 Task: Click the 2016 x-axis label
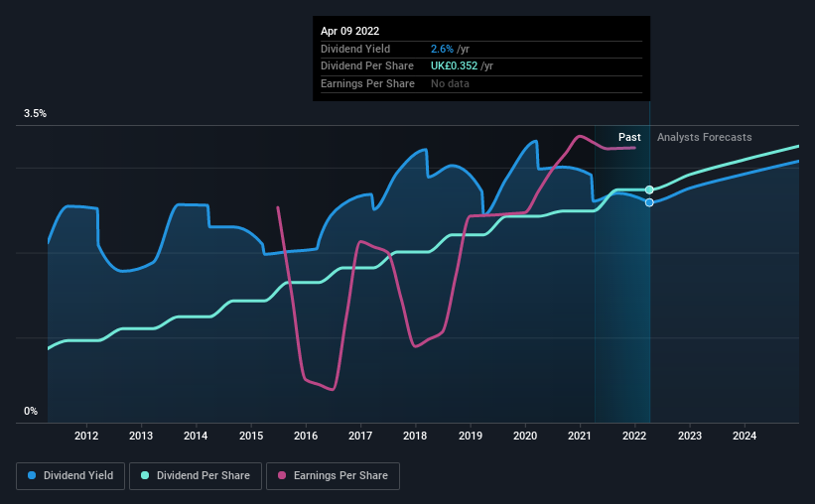coord(306,436)
